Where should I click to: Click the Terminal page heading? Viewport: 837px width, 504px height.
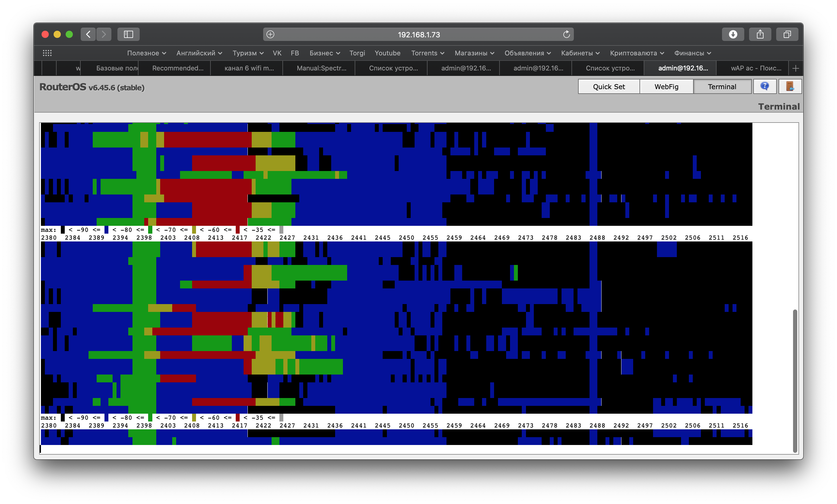coord(779,107)
